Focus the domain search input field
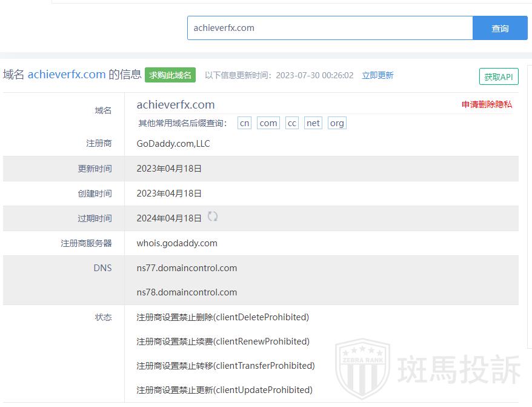 tap(330, 28)
